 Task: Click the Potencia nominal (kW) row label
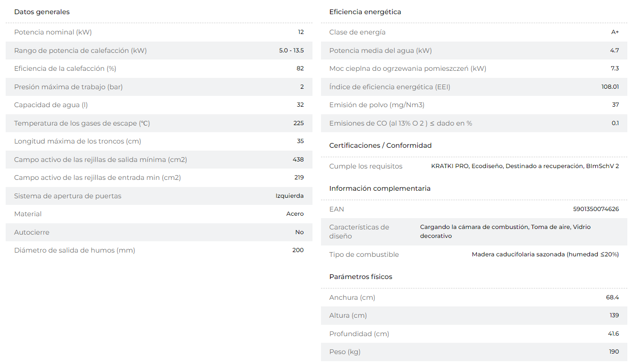click(53, 32)
